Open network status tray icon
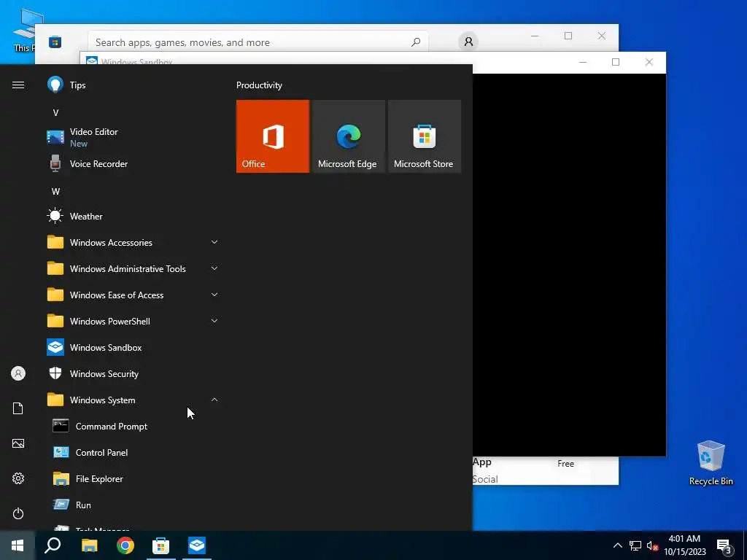The height and width of the screenshot is (560, 747). point(635,545)
